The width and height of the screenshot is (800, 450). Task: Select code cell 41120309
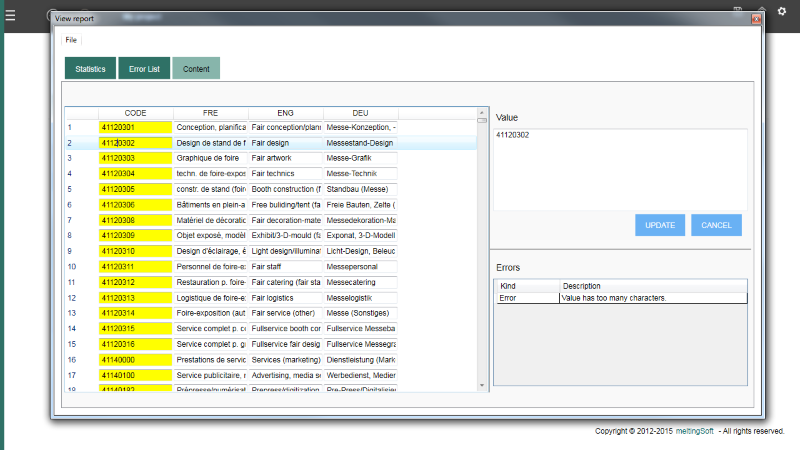135,236
